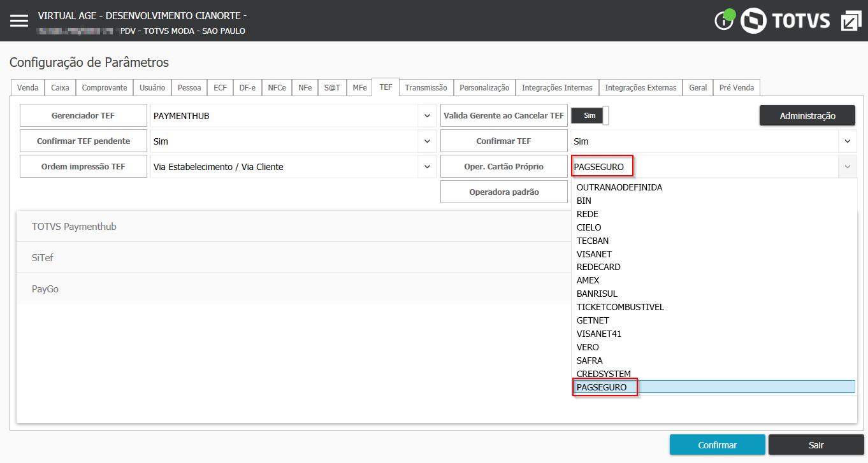Open the Confirmar TEF pendente dropdown
Image resolution: width=868 pixels, height=463 pixels.
426,141
